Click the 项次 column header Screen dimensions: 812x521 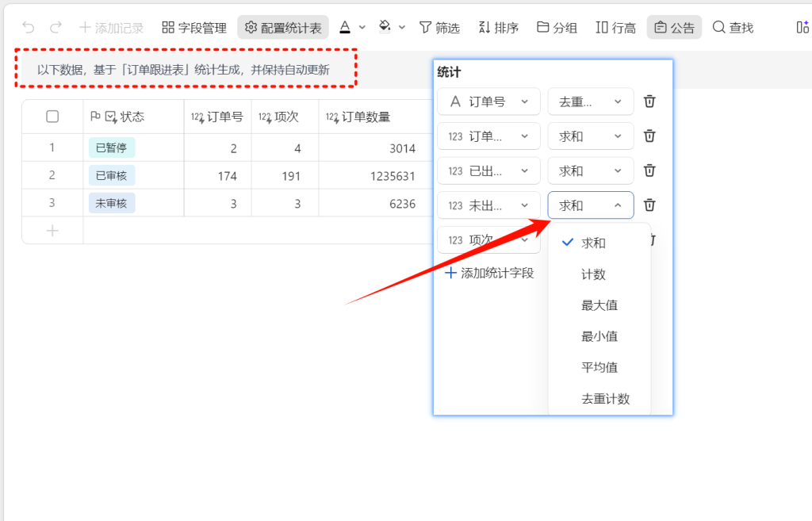coord(285,117)
